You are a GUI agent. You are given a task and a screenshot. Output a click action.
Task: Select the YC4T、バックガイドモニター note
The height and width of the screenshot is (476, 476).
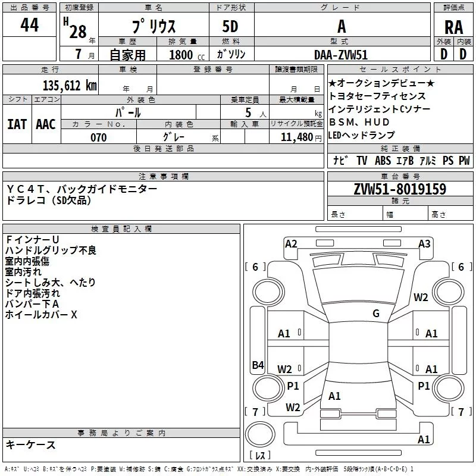tap(82, 189)
